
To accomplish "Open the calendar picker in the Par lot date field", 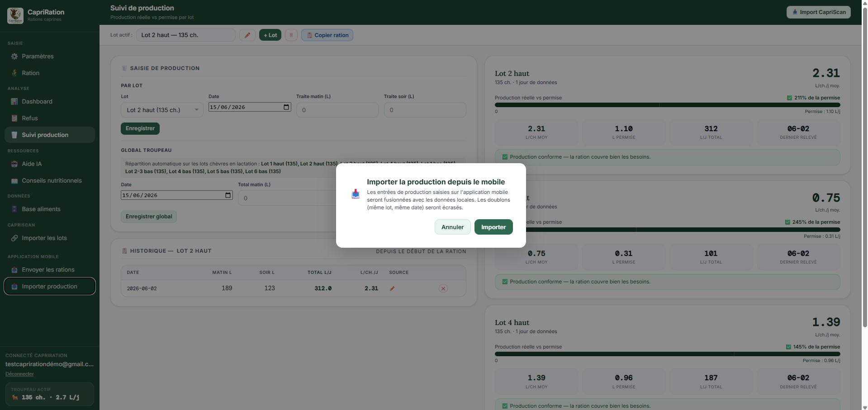I will pyautogui.click(x=286, y=107).
